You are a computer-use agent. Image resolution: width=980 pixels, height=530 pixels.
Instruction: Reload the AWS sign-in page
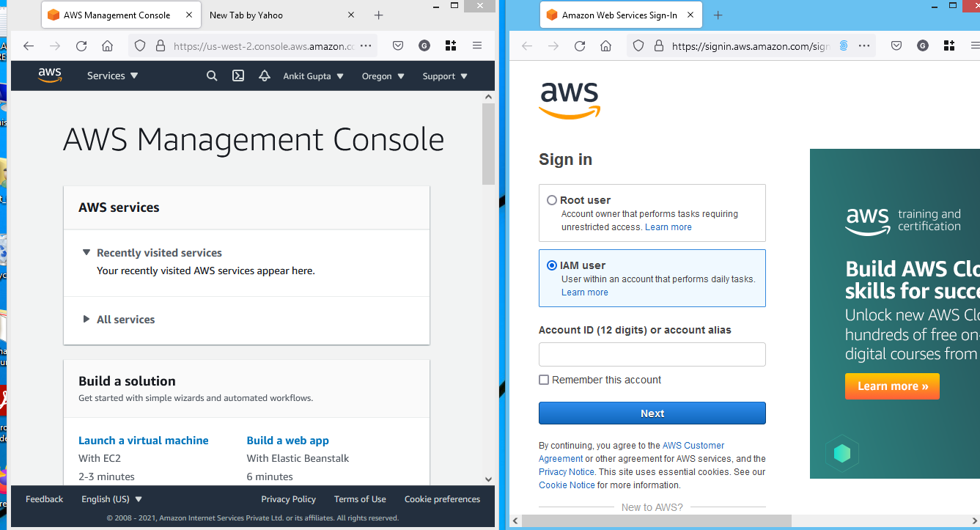tap(580, 45)
